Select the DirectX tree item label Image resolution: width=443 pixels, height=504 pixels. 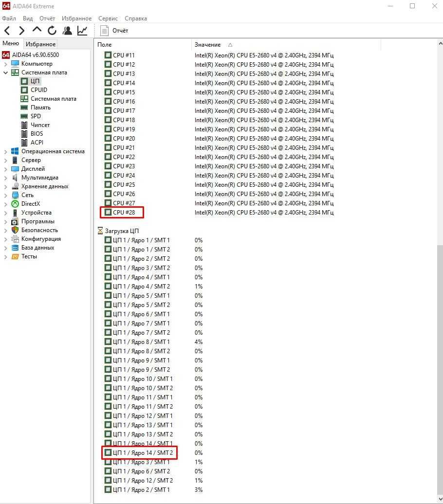[x=31, y=204]
